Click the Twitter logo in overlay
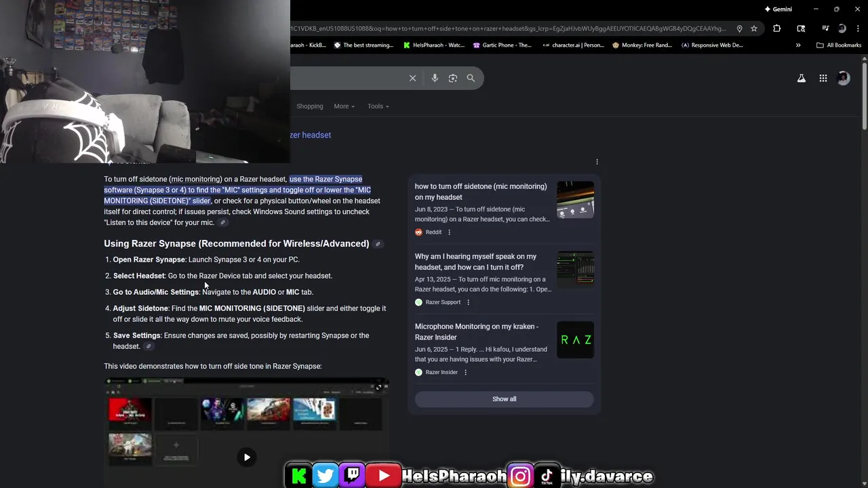The width and height of the screenshot is (868, 488). [x=325, y=476]
